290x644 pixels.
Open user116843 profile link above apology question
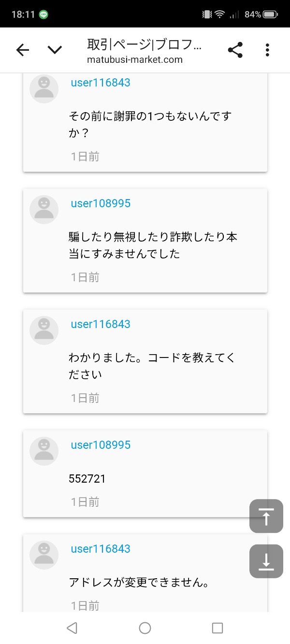[101, 83]
